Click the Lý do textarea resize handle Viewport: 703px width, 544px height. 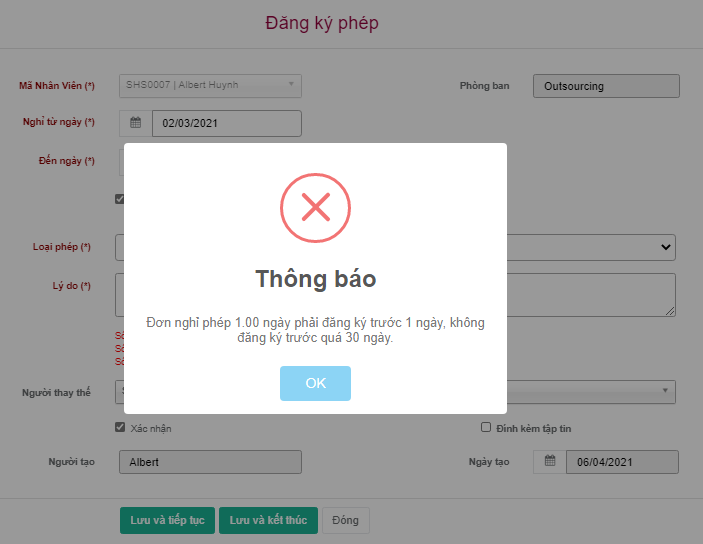670,311
